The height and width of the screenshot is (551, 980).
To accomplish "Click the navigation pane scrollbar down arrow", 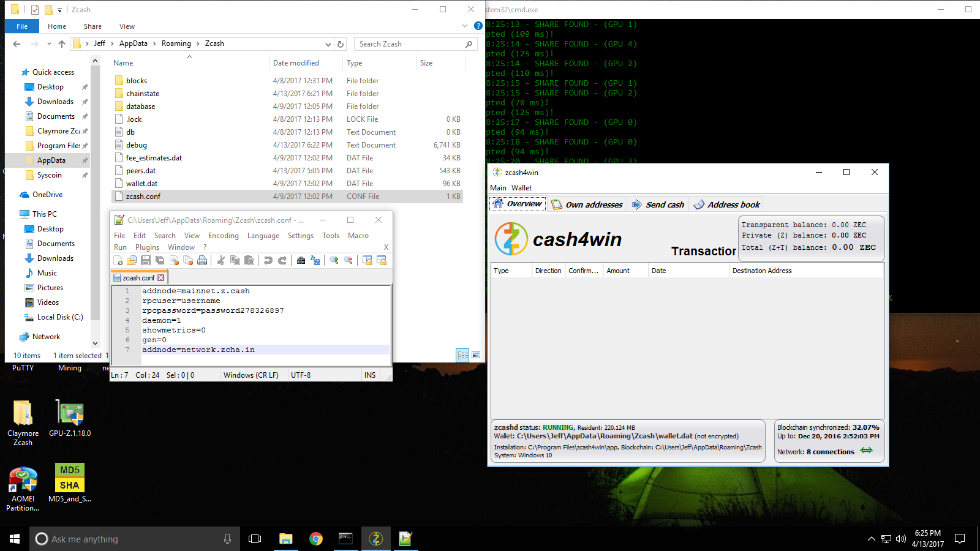I will [95, 343].
